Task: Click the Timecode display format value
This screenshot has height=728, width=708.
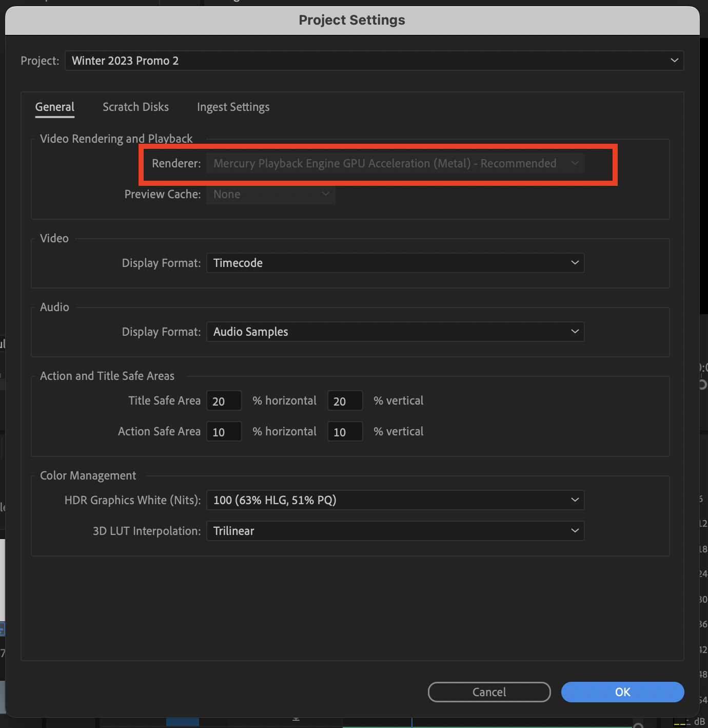Action: point(238,262)
